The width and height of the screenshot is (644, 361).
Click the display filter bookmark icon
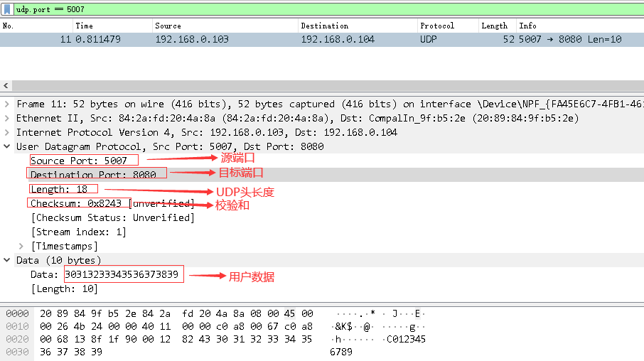tap(7, 9)
